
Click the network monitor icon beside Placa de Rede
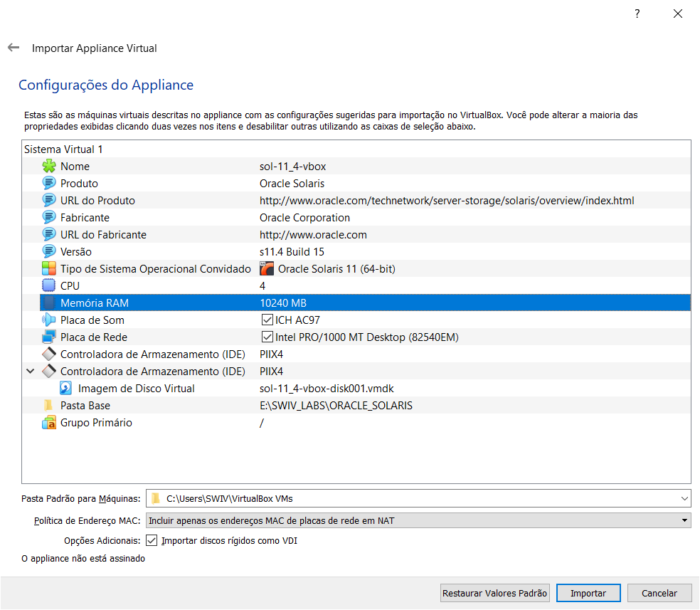pos(48,337)
